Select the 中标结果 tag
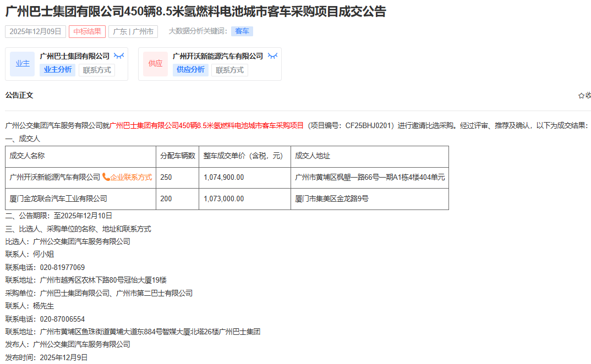The image size is (591, 364). 87,31
